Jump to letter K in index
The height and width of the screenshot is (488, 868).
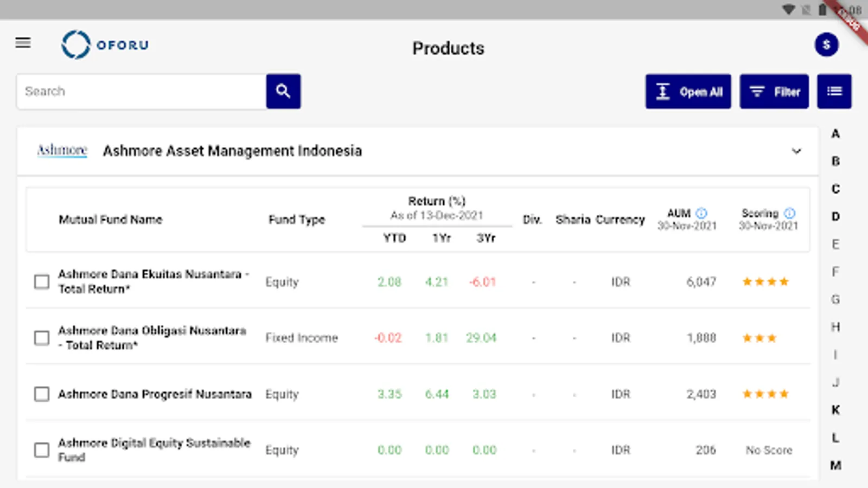point(835,410)
